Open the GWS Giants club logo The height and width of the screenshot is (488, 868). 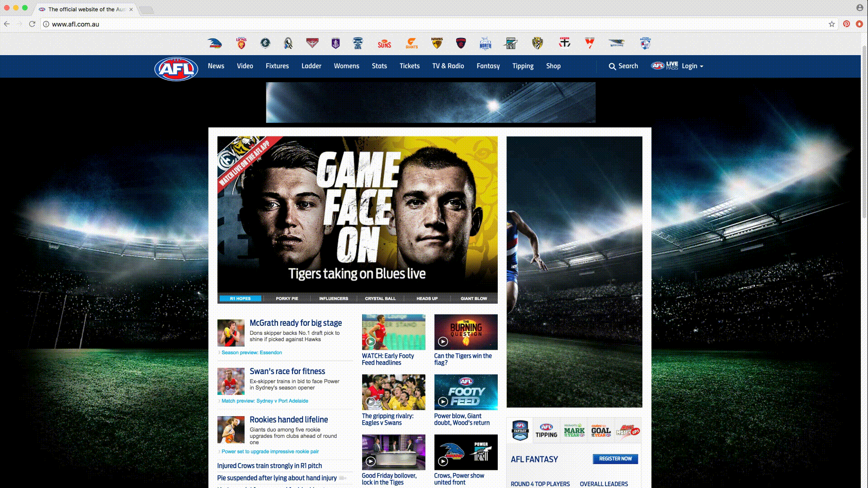pos(412,43)
